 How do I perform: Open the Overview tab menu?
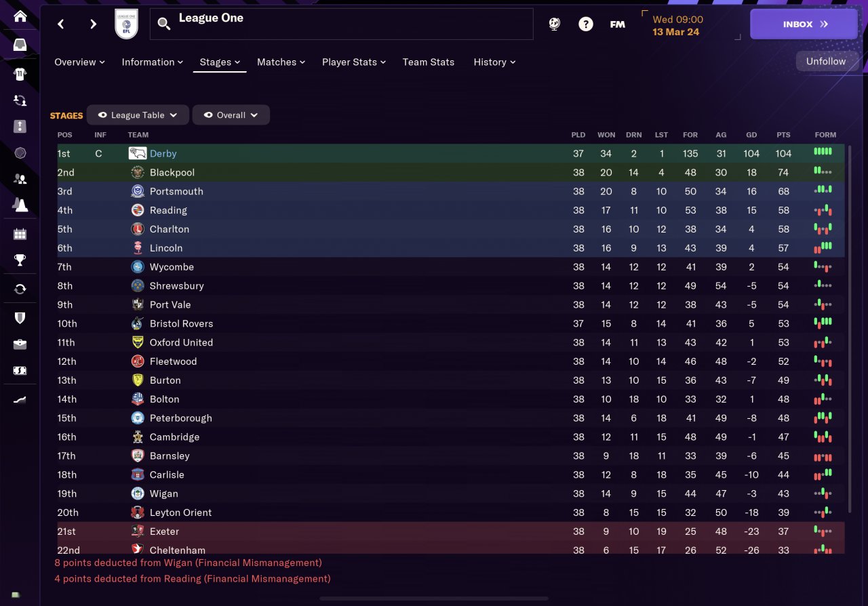(x=79, y=62)
